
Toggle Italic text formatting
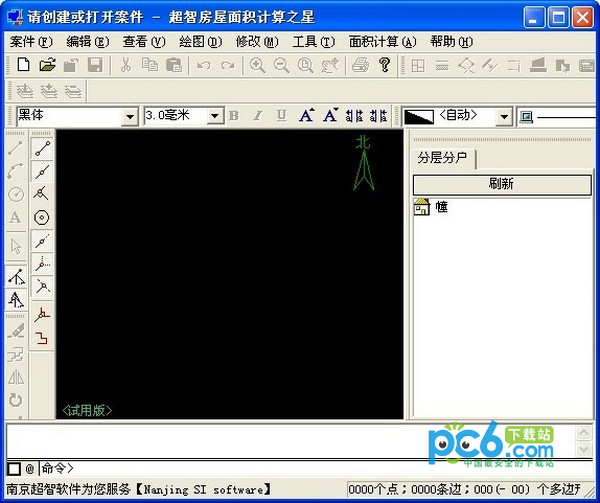pos(258,116)
